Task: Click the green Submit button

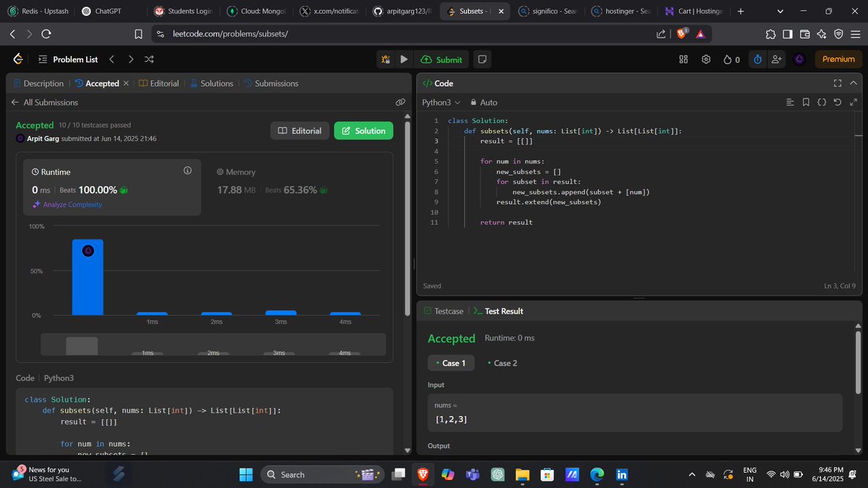Action: pos(441,59)
